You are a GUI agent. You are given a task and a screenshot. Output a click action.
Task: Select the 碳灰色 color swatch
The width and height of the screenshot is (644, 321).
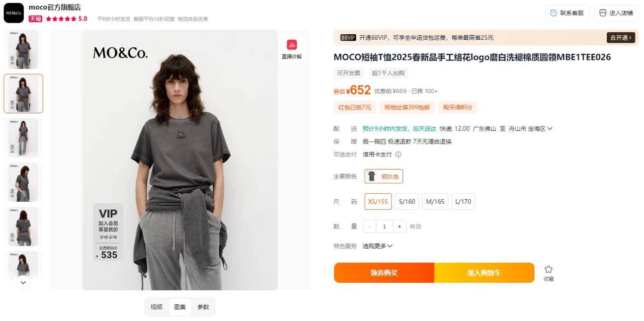click(384, 176)
